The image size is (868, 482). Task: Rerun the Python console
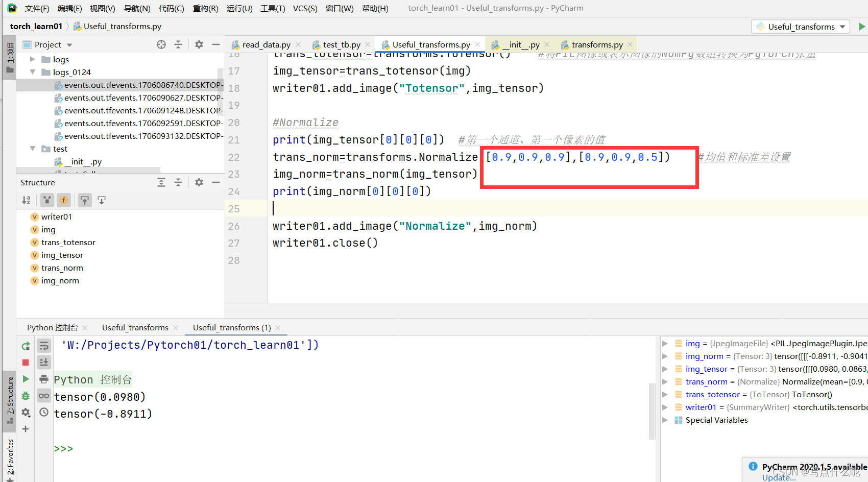[26, 346]
